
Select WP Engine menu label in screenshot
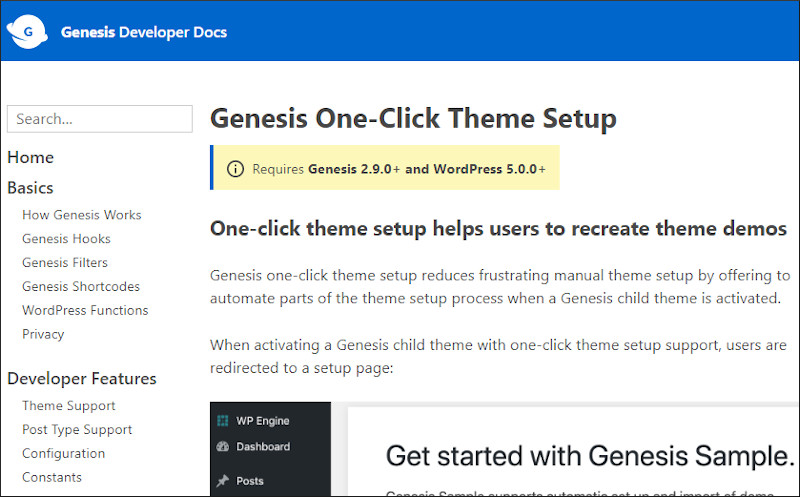coord(263,421)
